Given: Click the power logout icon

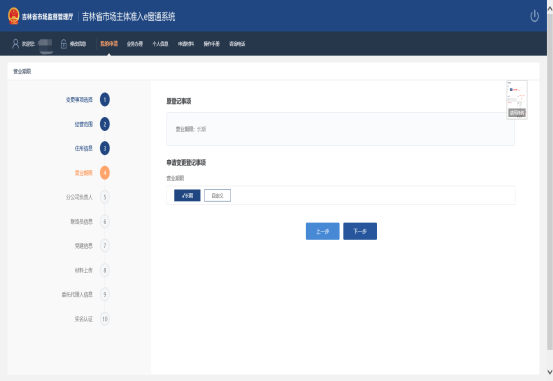Looking at the screenshot, I should coord(534,16).
